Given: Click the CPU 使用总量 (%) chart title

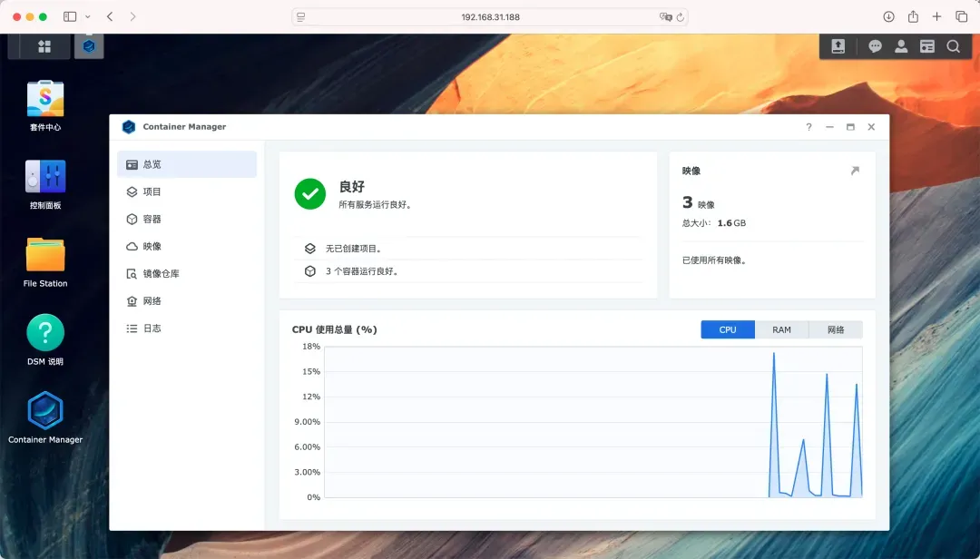Looking at the screenshot, I should click(334, 329).
